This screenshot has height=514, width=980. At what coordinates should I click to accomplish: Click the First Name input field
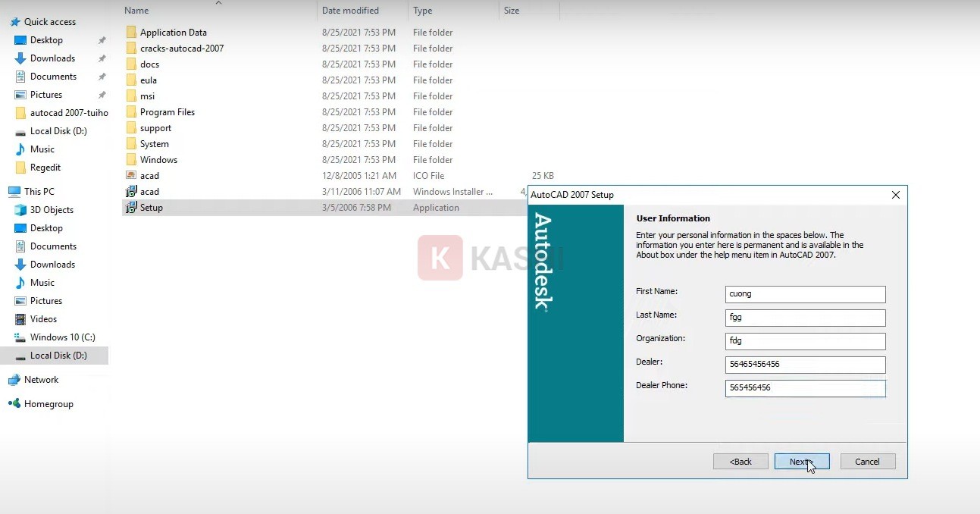805,294
